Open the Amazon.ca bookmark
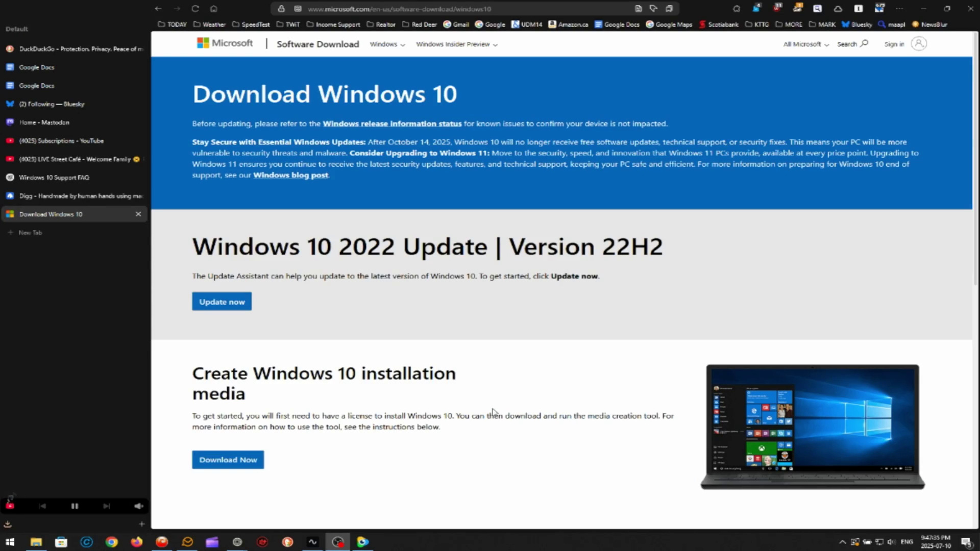Image resolution: width=980 pixels, height=551 pixels. (568, 24)
